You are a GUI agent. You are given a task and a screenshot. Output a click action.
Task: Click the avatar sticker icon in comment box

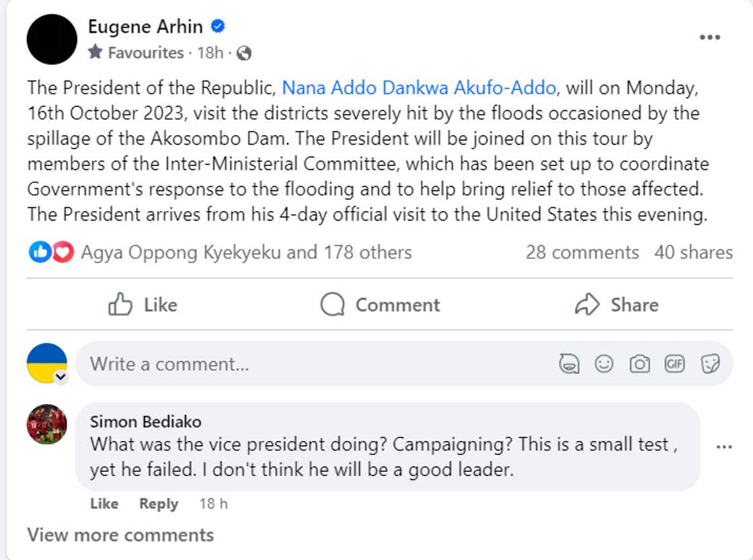(x=569, y=364)
